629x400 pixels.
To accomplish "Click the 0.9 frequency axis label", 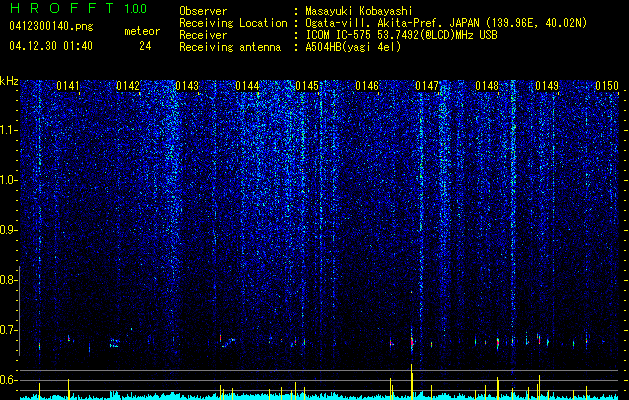I will tap(8, 230).
